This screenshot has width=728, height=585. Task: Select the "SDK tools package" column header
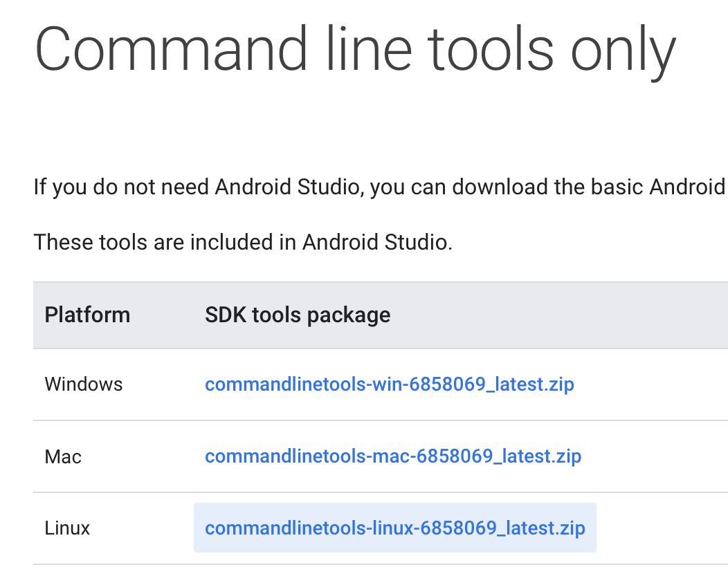point(298,315)
